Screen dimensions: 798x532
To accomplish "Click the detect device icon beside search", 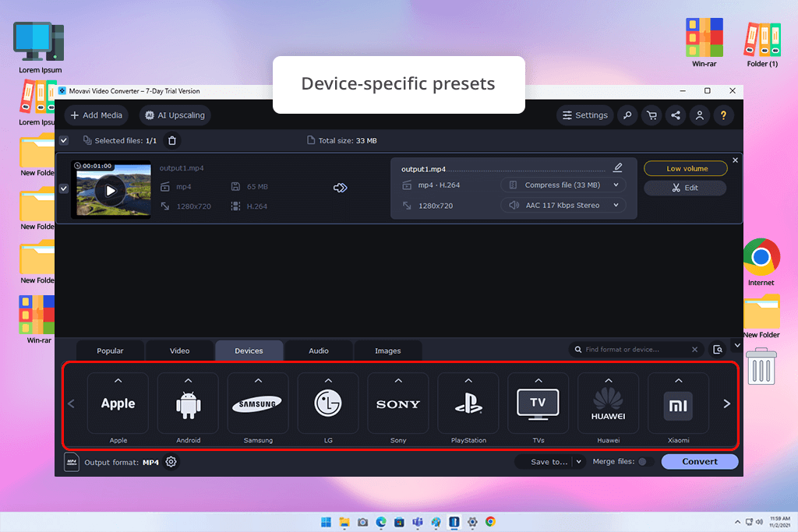I will click(x=718, y=350).
